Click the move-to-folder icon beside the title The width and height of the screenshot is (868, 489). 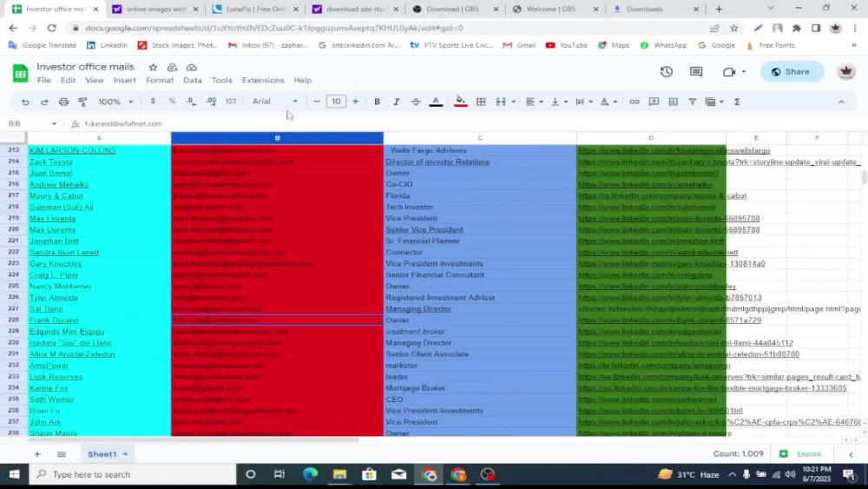(x=172, y=67)
